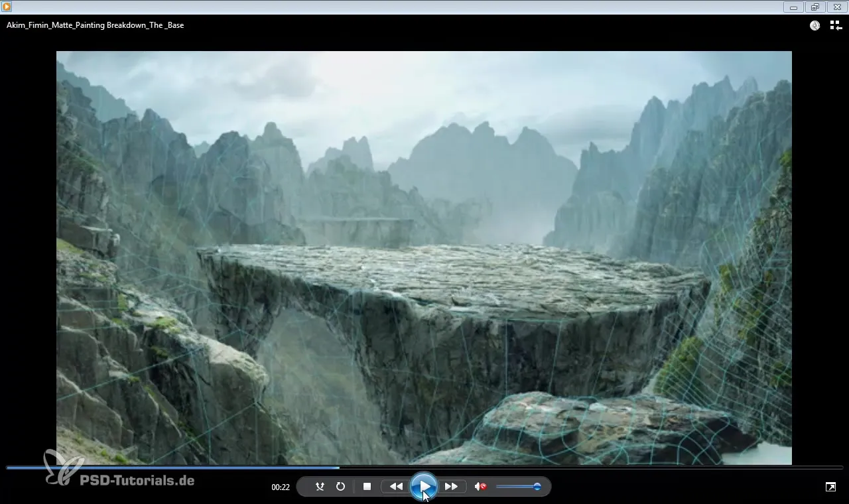
Task: Switch to Library with the grid arrow icon
Action: [x=836, y=26]
